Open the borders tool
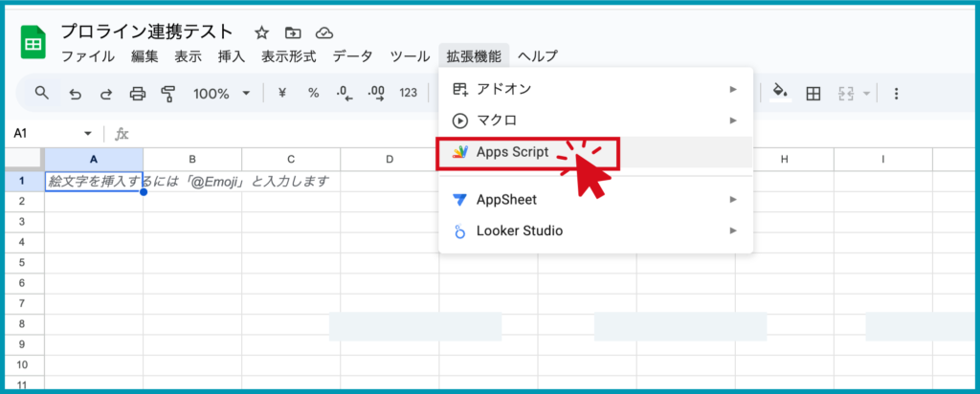 point(813,94)
